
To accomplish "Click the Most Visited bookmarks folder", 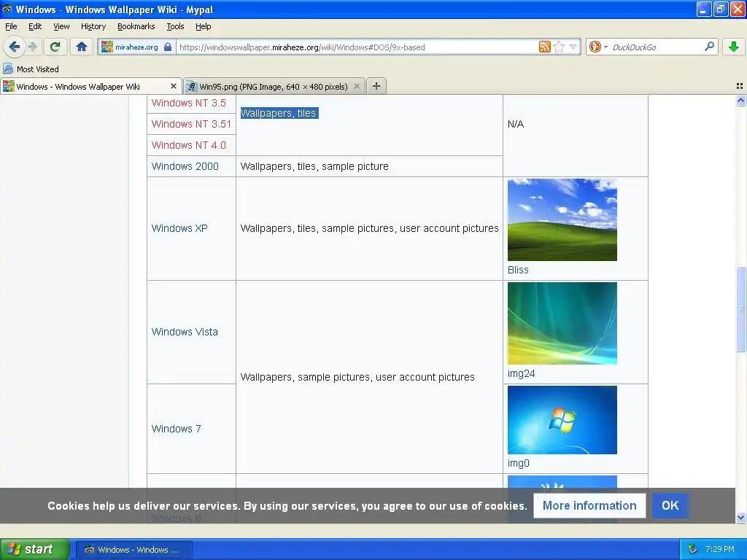I will [x=31, y=69].
